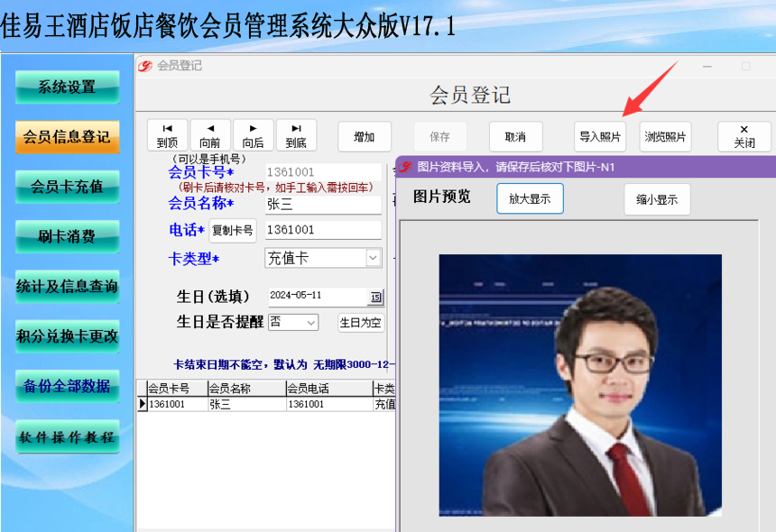Go to next record with 向后
The height and width of the screenshot is (532, 776).
[254, 135]
